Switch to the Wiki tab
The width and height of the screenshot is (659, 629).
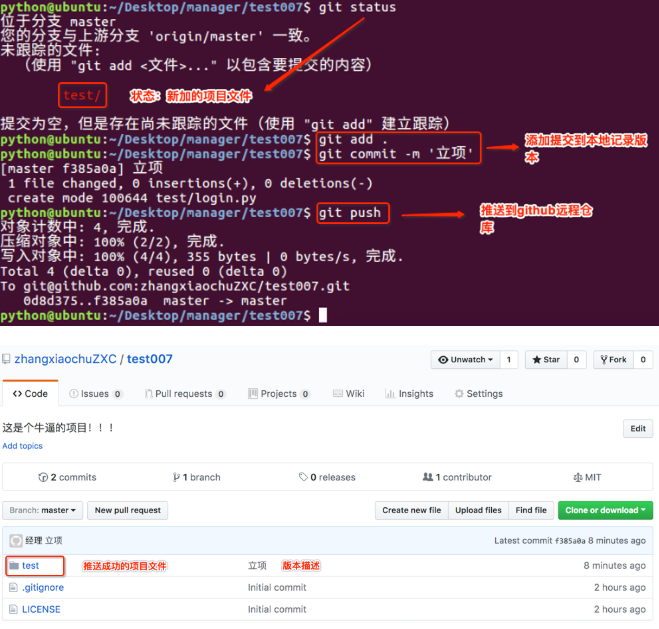pyautogui.click(x=349, y=394)
